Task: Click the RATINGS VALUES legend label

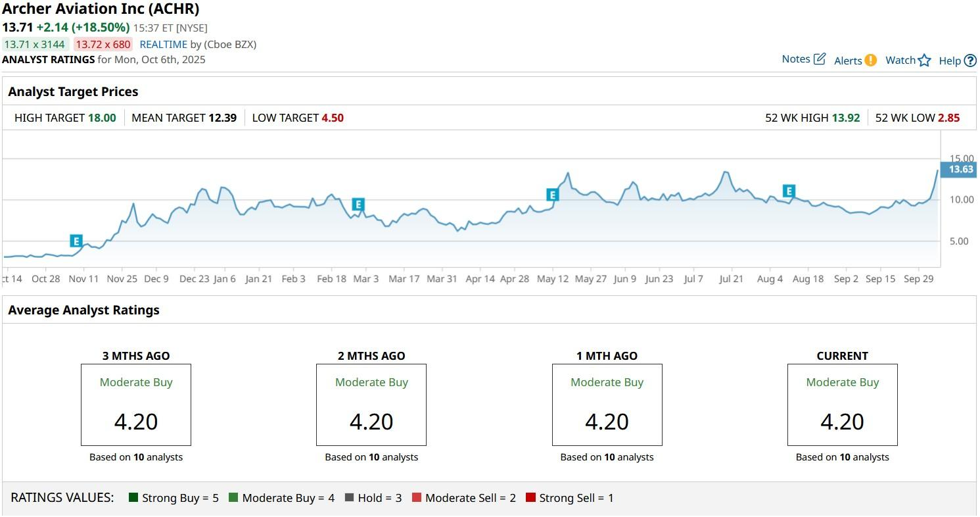Action: tap(62, 497)
